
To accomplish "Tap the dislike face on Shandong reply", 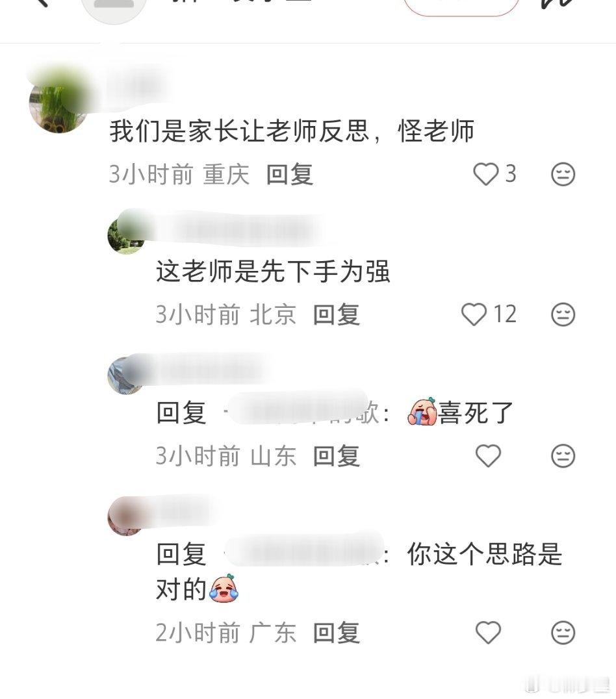I will pyautogui.click(x=563, y=456).
